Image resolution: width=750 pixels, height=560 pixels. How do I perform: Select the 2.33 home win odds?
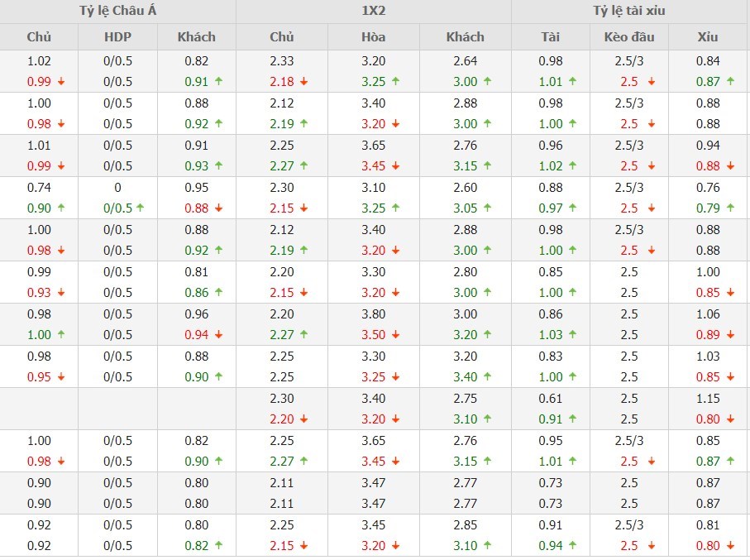pos(282,61)
